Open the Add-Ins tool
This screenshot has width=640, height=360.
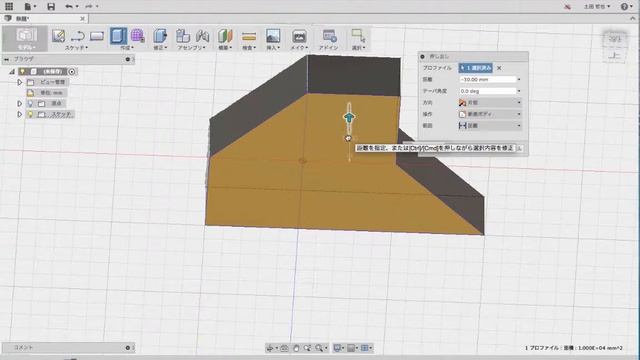click(329, 36)
